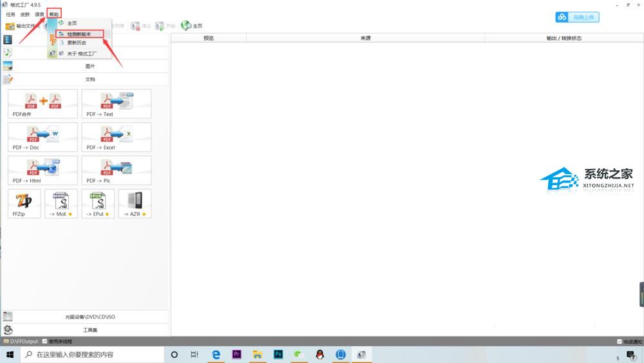Viewport: 644px width, 363px height.
Task: Open the 任务 menu
Action: (11, 14)
